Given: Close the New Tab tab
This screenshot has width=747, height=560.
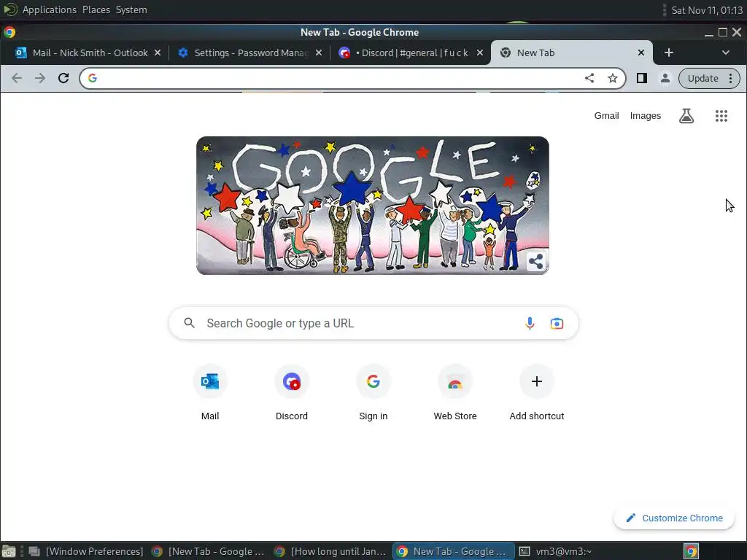Looking at the screenshot, I should point(641,52).
